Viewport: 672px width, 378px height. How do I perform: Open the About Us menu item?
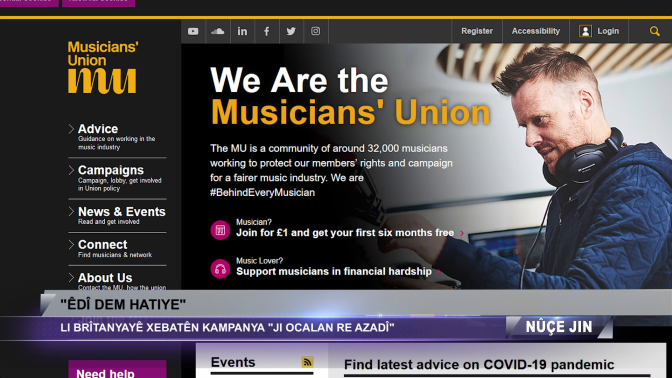[x=105, y=278]
